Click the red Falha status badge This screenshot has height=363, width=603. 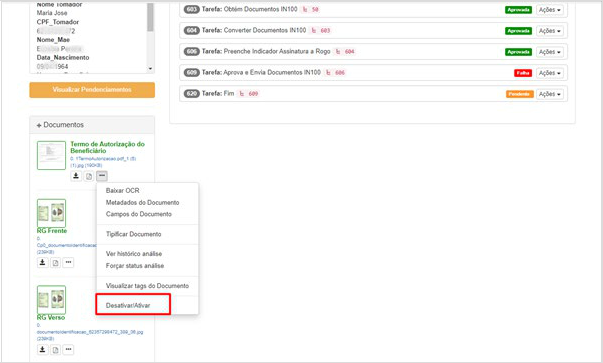tap(523, 73)
